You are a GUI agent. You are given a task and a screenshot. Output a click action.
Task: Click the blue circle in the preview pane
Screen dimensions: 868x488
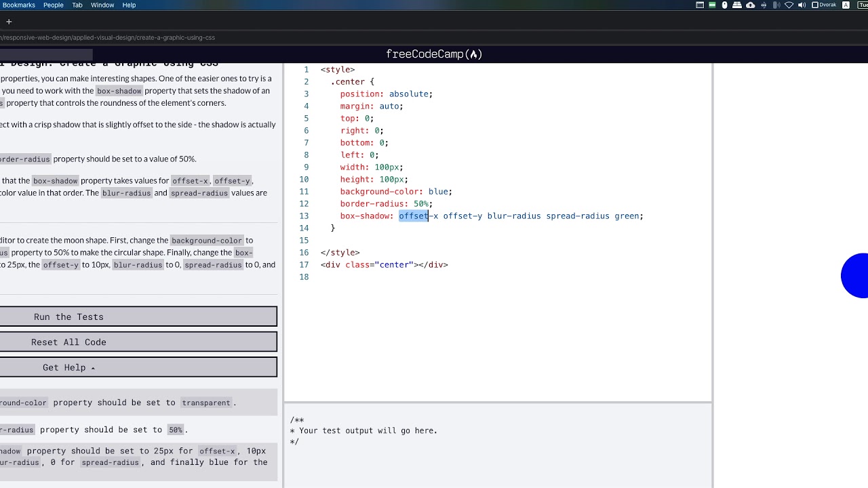tap(855, 275)
